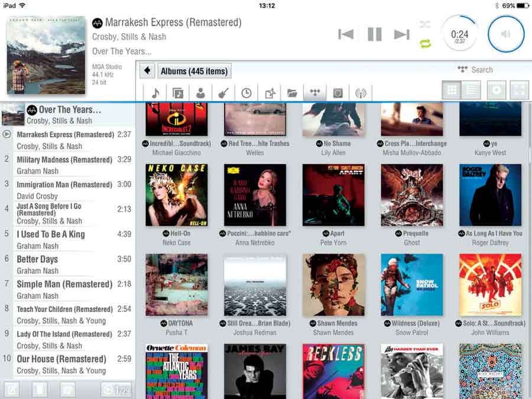This screenshot has height=399, width=532.
Task: Open the Anna Netrebko album cover
Action: click(x=255, y=194)
